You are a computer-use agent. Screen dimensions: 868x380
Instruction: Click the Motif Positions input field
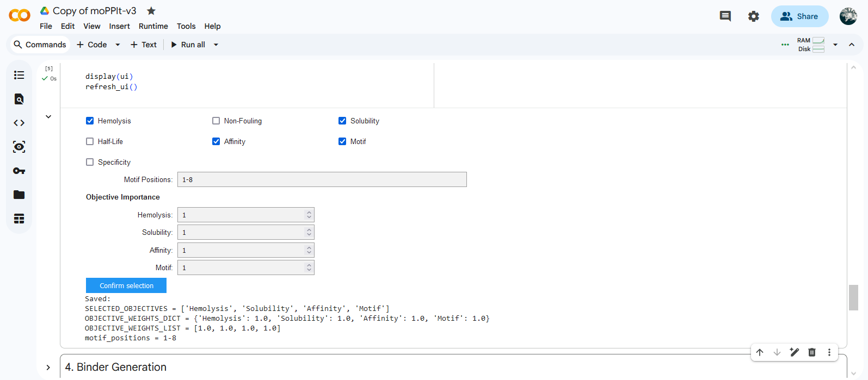click(x=322, y=179)
